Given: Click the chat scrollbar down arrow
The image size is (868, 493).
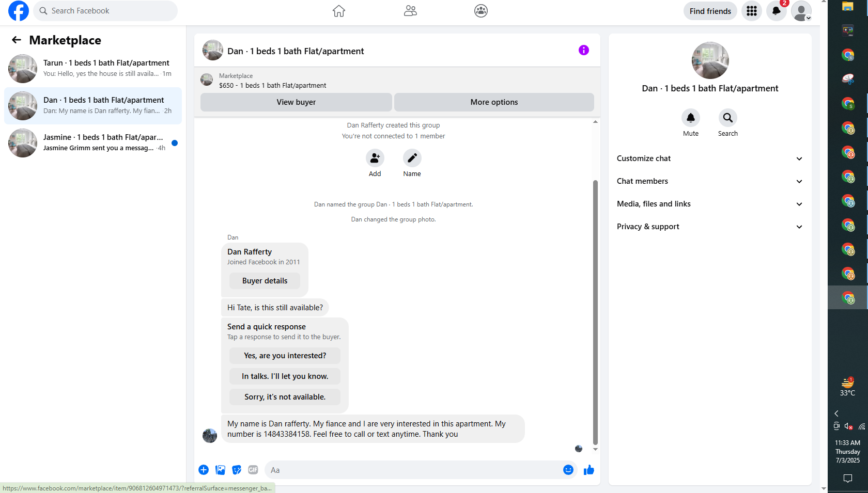Looking at the screenshot, I should (595, 449).
